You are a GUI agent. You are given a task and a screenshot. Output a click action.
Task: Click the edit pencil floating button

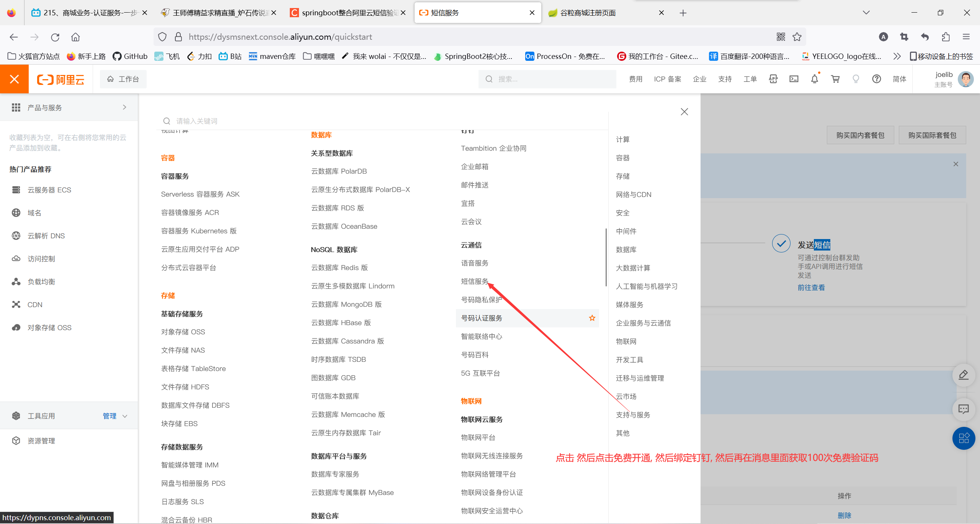(x=963, y=375)
